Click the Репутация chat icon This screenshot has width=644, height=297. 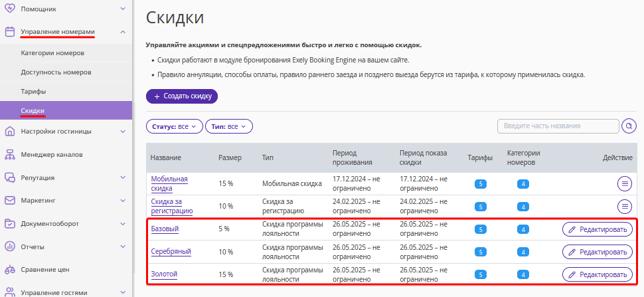click(x=10, y=178)
